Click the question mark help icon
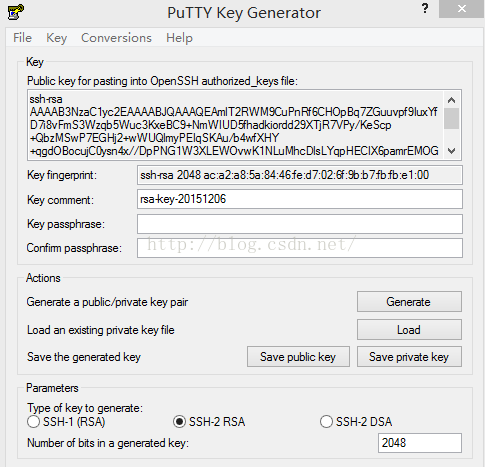Image resolution: width=485 pixels, height=467 pixels. click(x=425, y=8)
